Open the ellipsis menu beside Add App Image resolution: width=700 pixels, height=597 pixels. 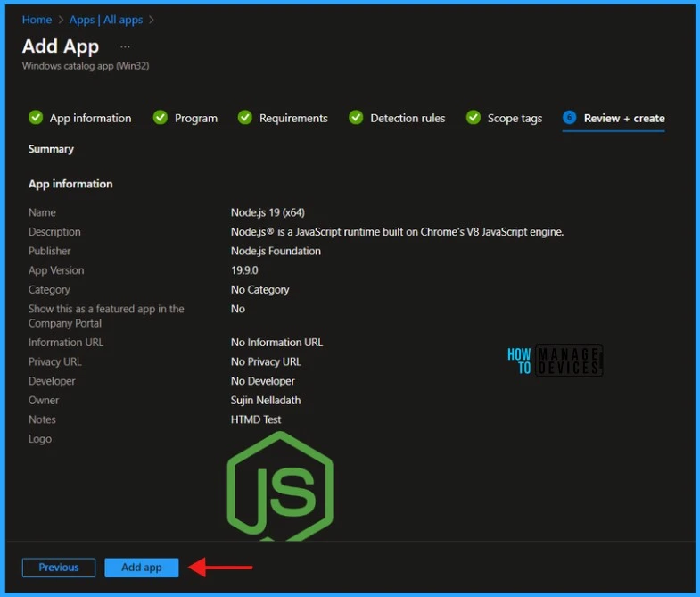[x=125, y=46]
